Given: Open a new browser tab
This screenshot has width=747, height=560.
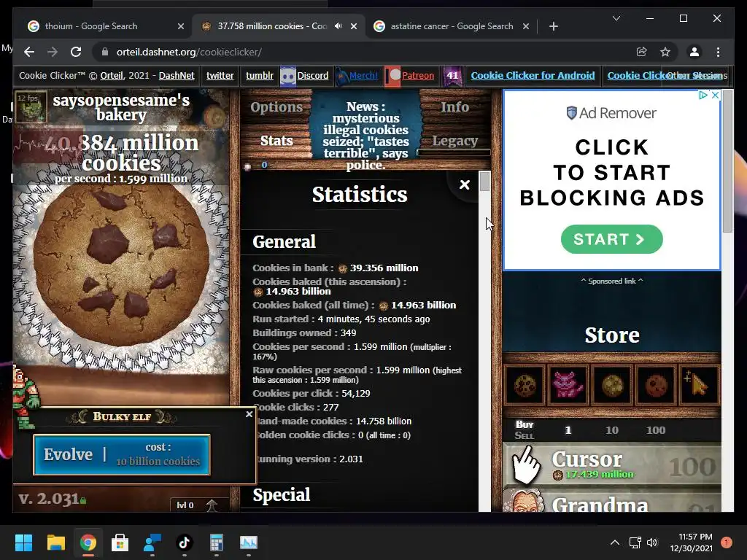Looking at the screenshot, I should click(553, 26).
